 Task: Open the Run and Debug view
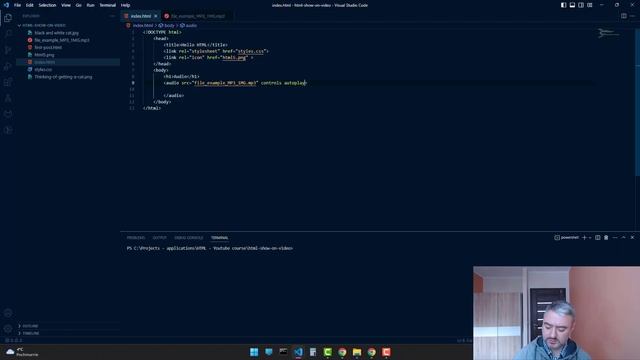[x=8, y=66]
